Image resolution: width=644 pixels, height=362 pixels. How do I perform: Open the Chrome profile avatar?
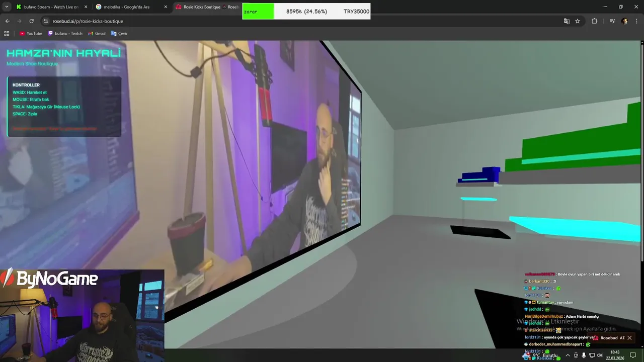point(624,21)
